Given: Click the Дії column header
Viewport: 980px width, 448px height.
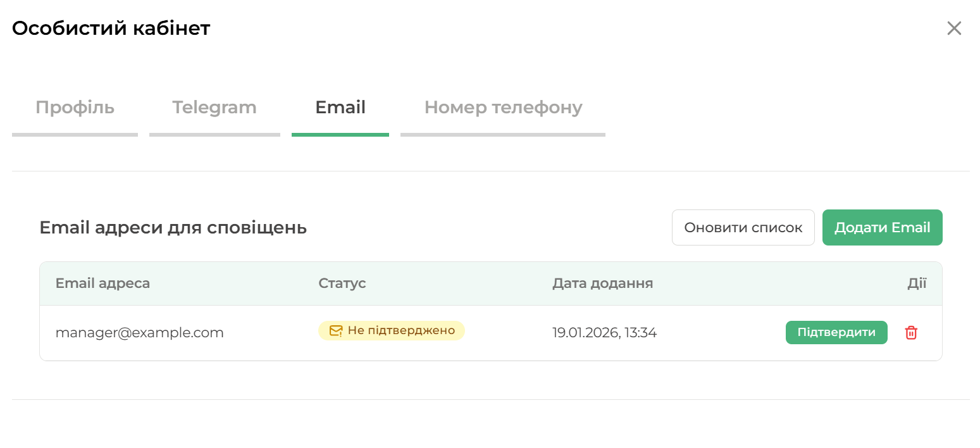Looking at the screenshot, I should [x=917, y=283].
